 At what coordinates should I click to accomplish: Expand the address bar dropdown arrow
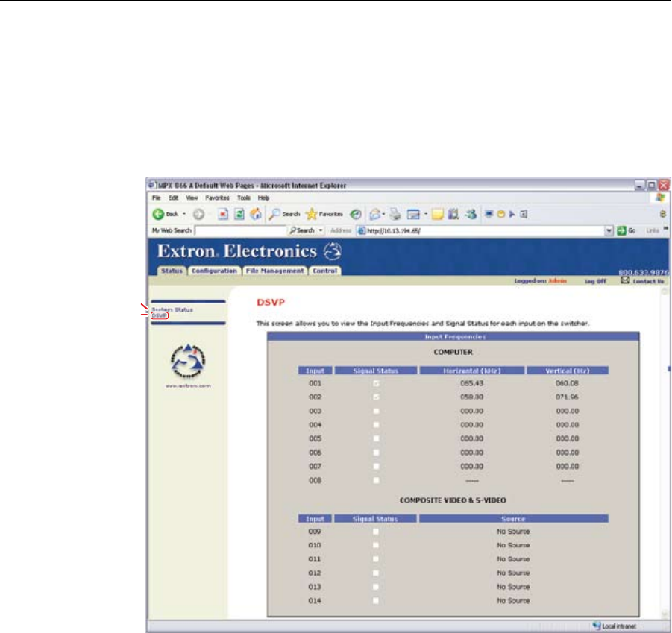609,230
